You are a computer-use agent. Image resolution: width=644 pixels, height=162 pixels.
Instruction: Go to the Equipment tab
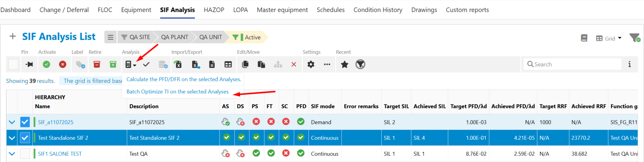(136, 10)
